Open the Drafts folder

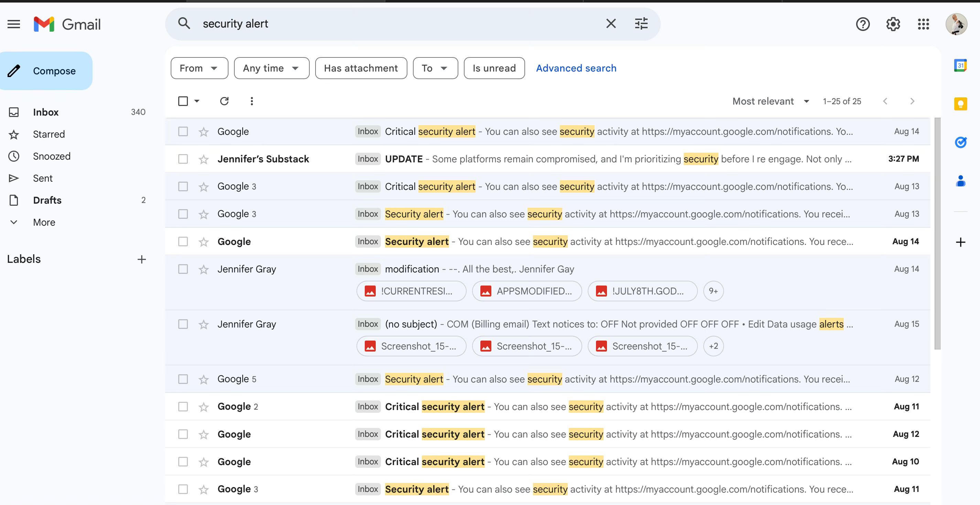click(x=47, y=201)
